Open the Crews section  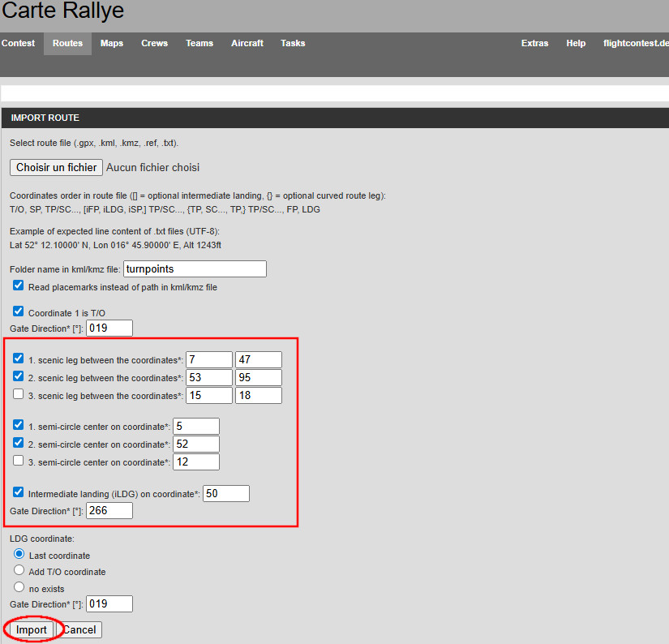pyautogui.click(x=154, y=43)
